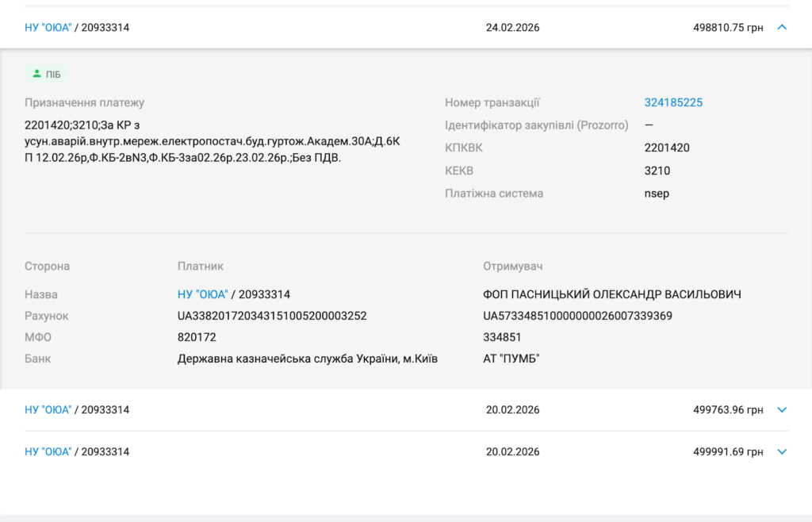Click the КЕКВ value 3210
The width and height of the screenshot is (812, 522).
pyautogui.click(x=657, y=171)
